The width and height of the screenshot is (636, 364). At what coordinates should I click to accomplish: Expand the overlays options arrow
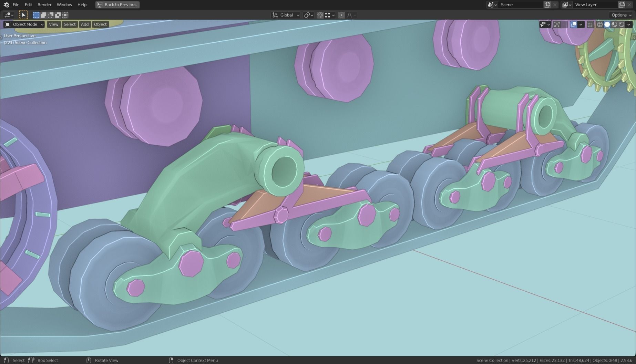pyautogui.click(x=581, y=24)
